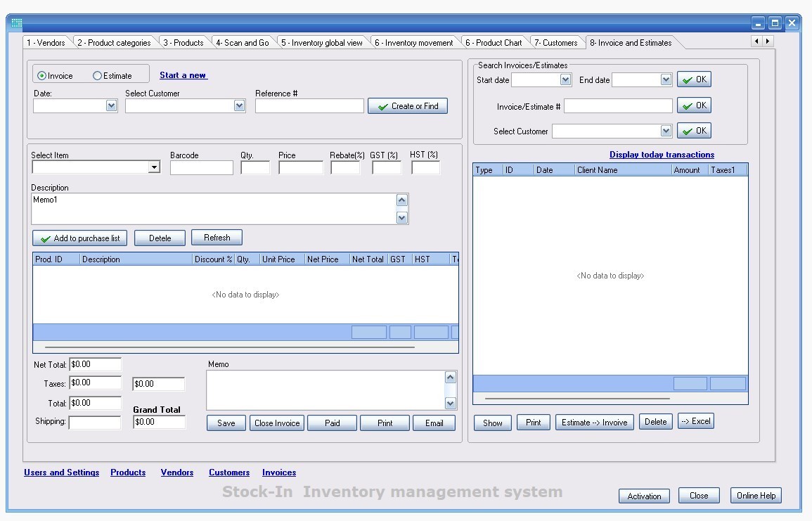Click Print below the Memo box
812x521 pixels.
click(x=385, y=423)
